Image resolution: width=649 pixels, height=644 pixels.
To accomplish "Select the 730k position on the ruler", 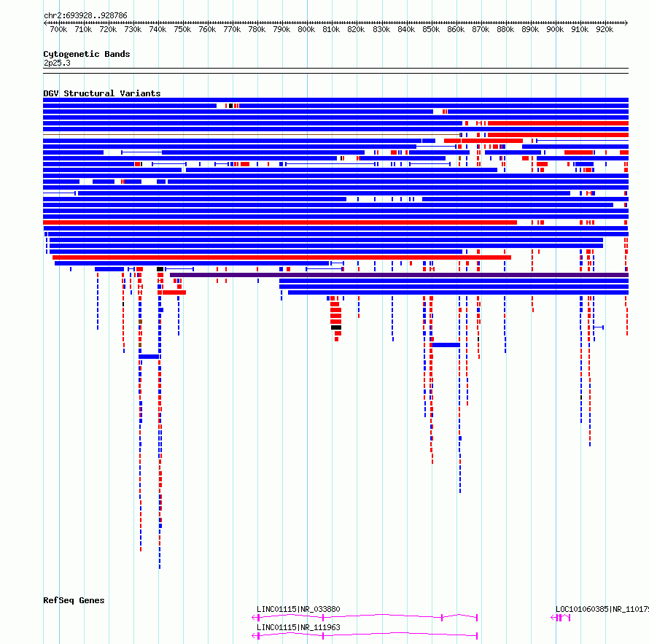I will pyautogui.click(x=133, y=29).
